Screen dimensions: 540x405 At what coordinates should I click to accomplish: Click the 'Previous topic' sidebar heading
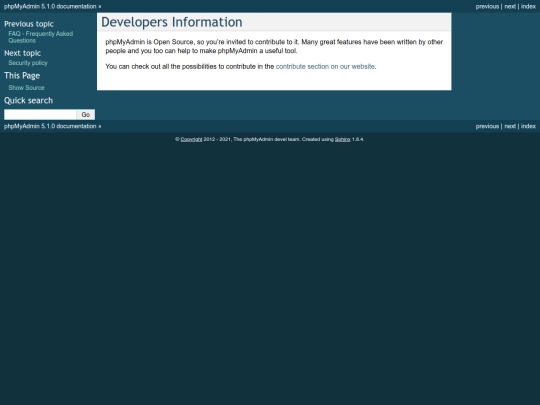pos(29,24)
